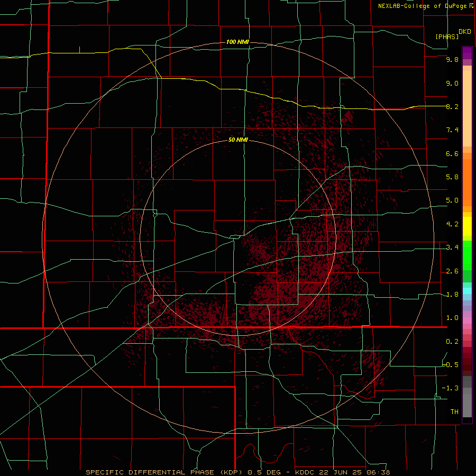Click the yellow segment of the color bar
The height and width of the screenshot is (476, 476).
click(467, 226)
